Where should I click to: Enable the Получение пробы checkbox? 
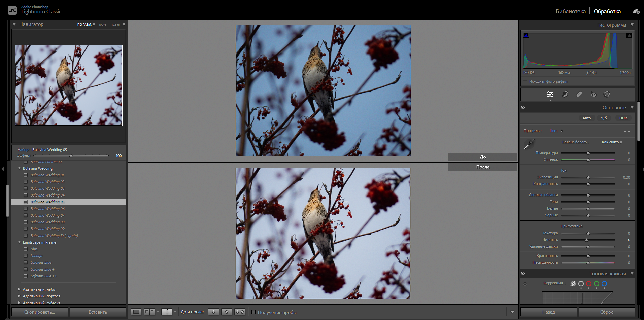(253, 312)
